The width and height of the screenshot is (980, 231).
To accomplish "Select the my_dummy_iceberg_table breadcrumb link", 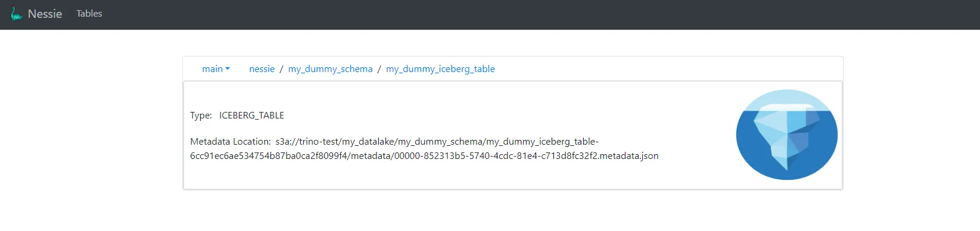I will [x=440, y=69].
